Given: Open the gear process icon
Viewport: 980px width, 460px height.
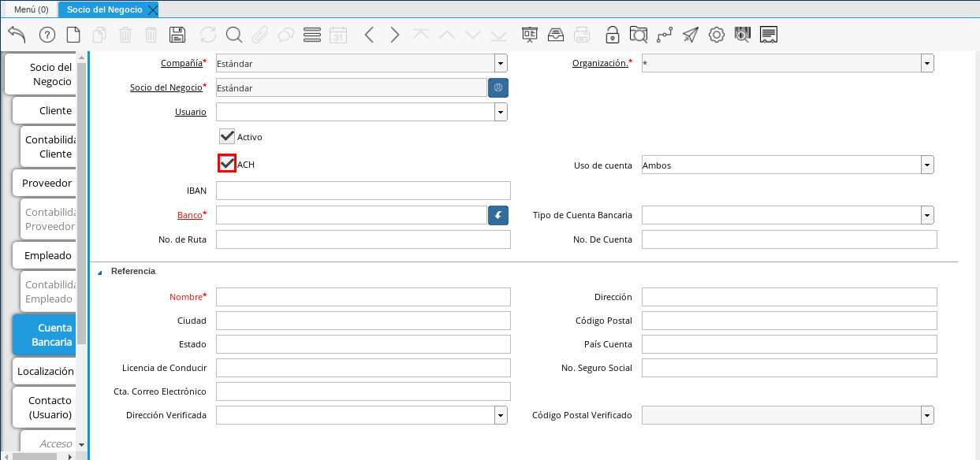Looking at the screenshot, I should (716, 35).
